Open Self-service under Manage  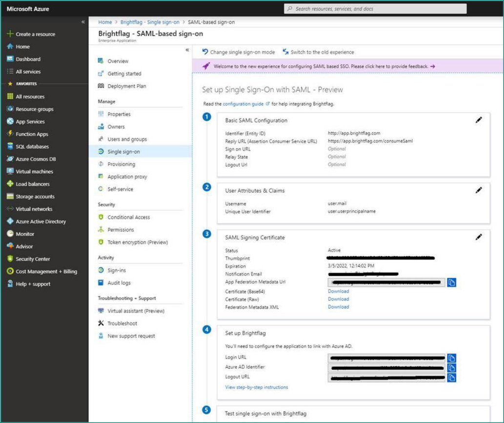click(x=120, y=189)
